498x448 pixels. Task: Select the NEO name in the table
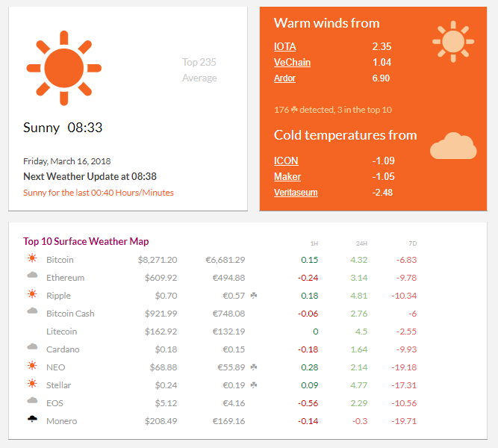click(55, 367)
